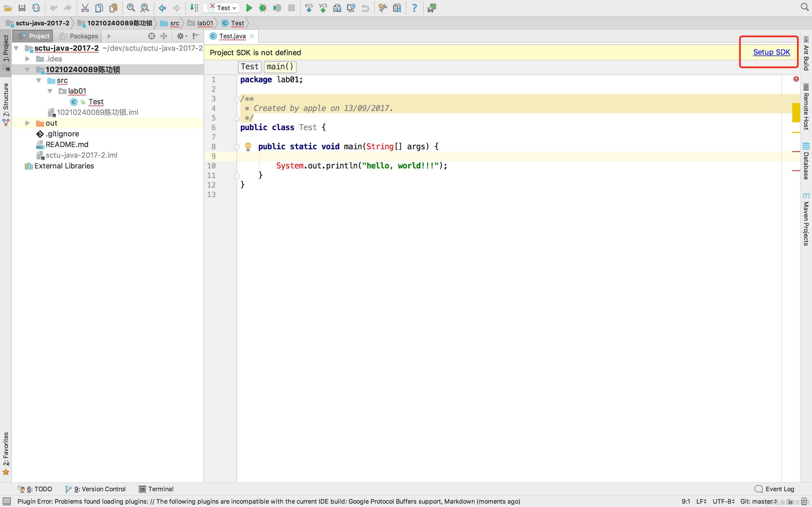This screenshot has height=507, width=812.
Task: Toggle tool window bars bottom-left square icon
Action: (7, 501)
